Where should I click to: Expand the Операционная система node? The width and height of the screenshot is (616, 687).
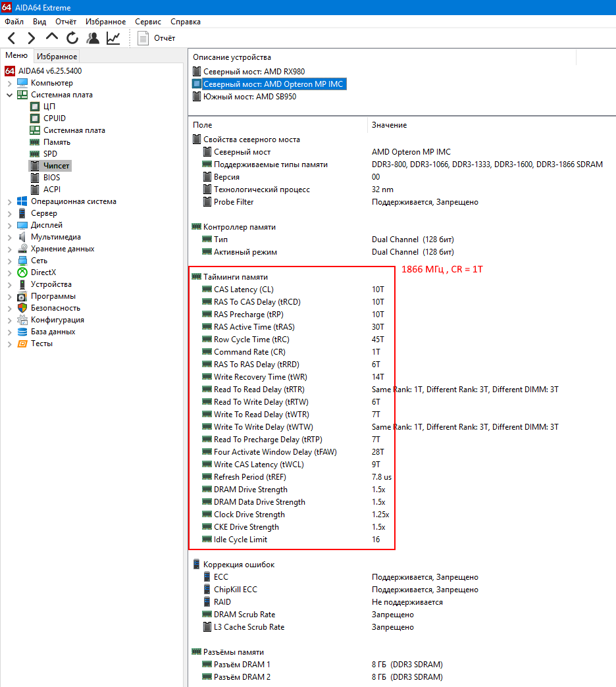point(10,201)
